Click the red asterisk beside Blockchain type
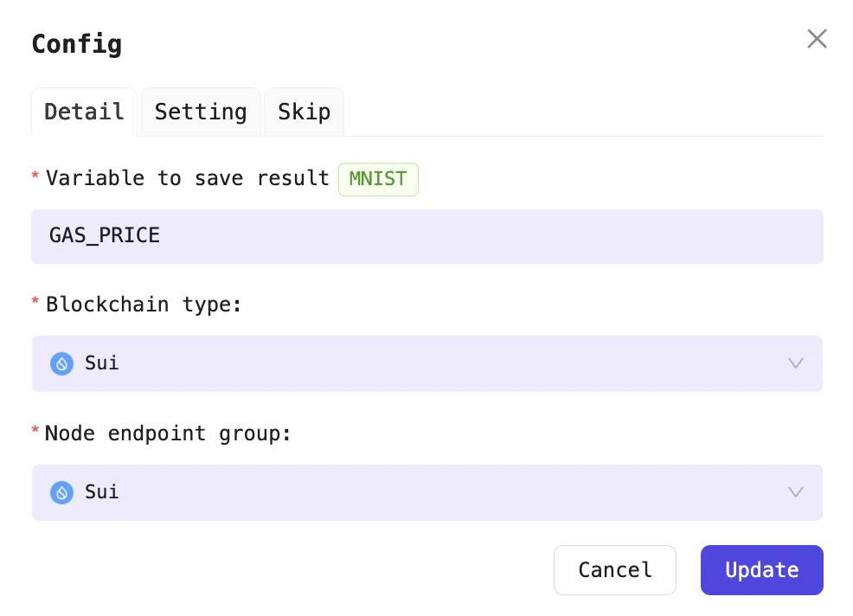The height and width of the screenshot is (616, 853). click(x=35, y=303)
